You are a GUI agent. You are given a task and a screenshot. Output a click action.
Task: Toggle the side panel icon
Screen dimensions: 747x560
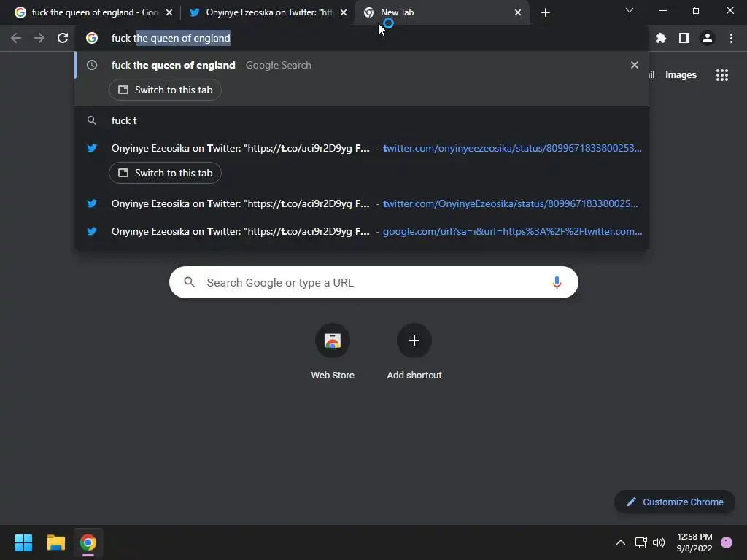[x=684, y=38]
